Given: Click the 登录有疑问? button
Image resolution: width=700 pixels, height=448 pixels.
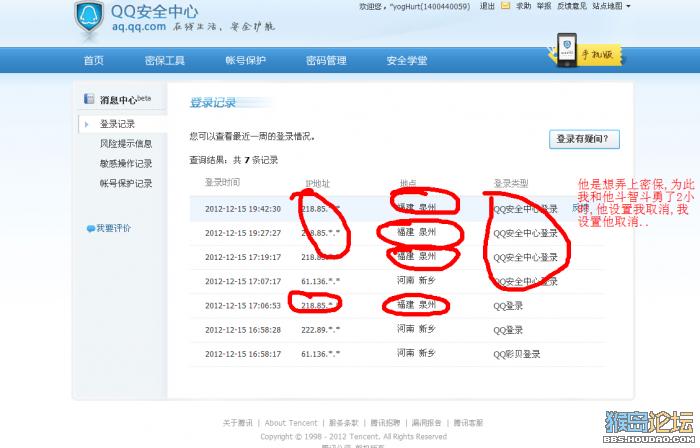Looking at the screenshot, I should [x=584, y=139].
